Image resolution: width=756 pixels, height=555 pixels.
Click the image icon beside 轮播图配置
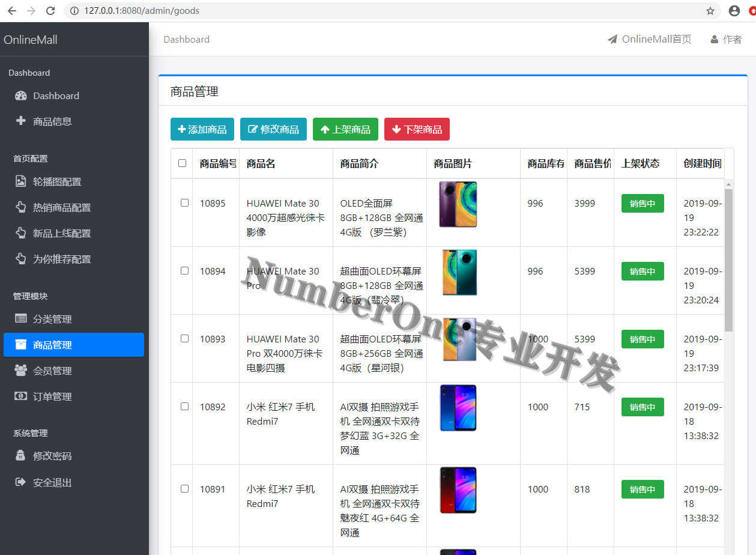click(x=21, y=181)
